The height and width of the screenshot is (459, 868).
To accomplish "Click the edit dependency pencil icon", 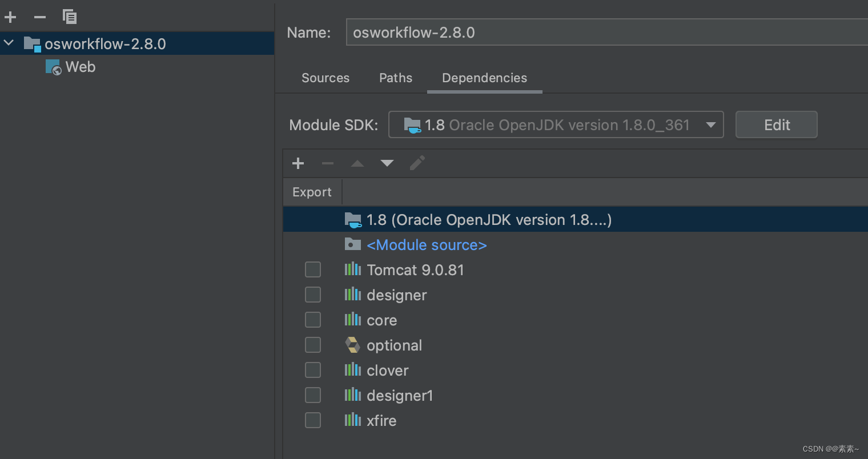I will point(417,163).
